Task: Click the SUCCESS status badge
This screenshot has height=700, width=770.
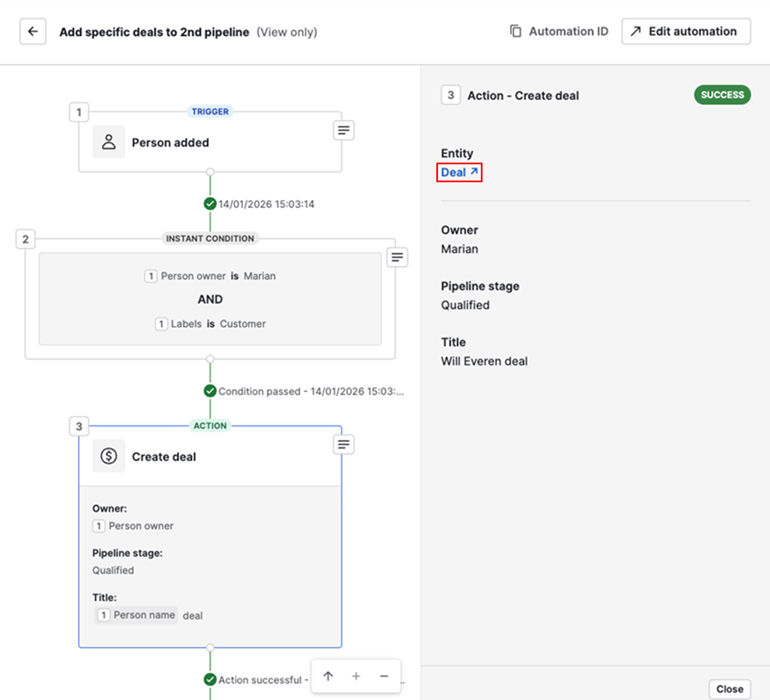Action: pos(721,95)
